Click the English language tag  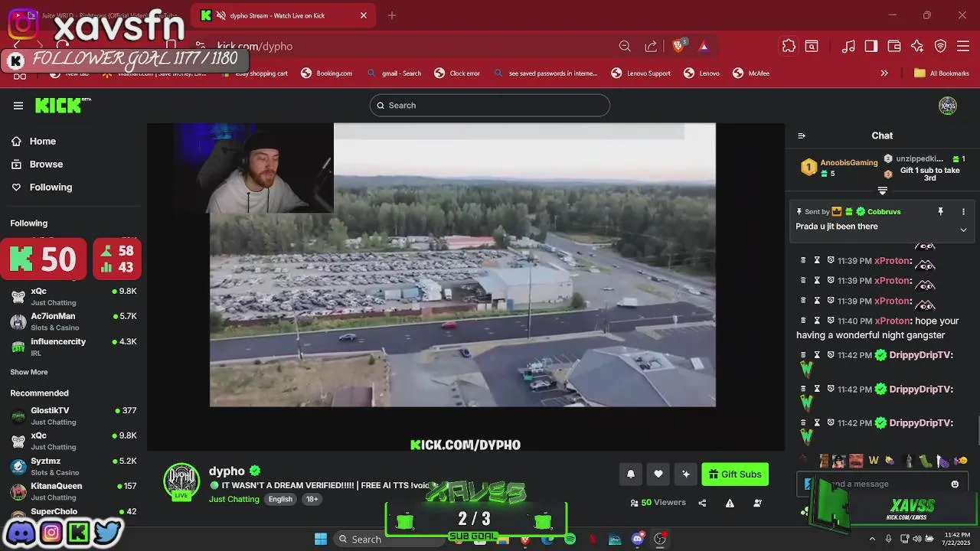[x=280, y=499]
